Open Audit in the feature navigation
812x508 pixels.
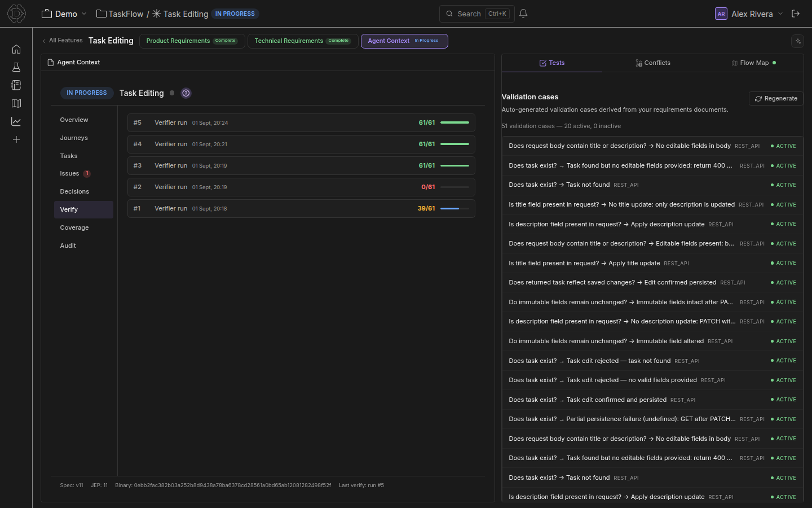[83, 246]
